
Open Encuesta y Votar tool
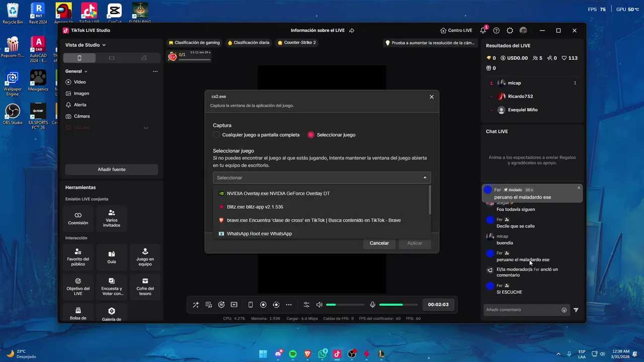[112, 287]
